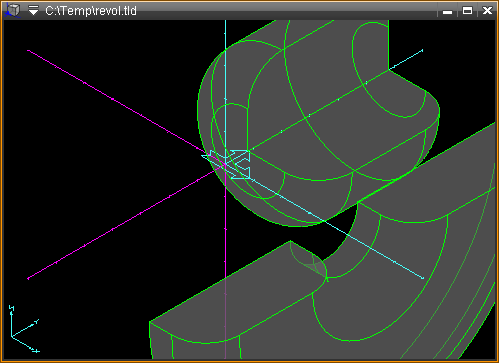Screen dimensions: 499x363
Task: Click the Y axis label on the triad
Action: 37,321
